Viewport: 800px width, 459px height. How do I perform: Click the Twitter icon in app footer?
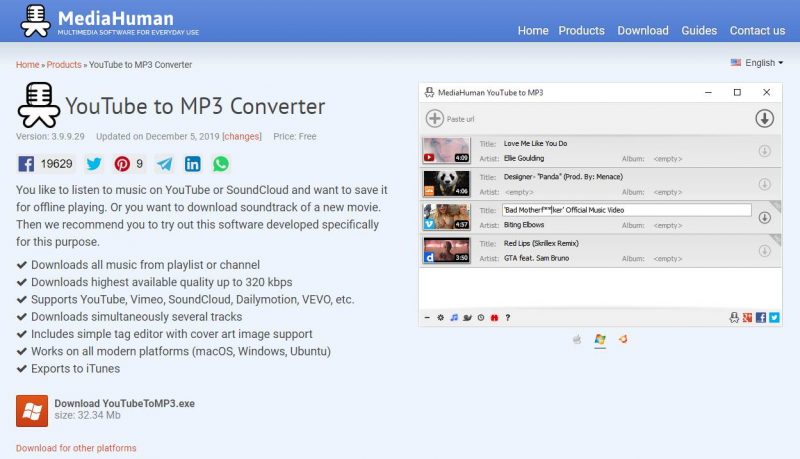[x=774, y=317]
